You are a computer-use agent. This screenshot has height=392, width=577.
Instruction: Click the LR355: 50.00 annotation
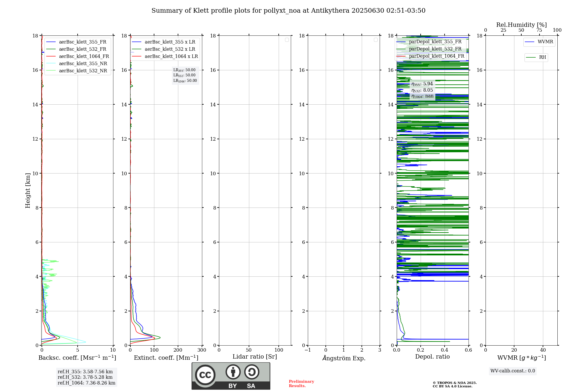[184, 70]
